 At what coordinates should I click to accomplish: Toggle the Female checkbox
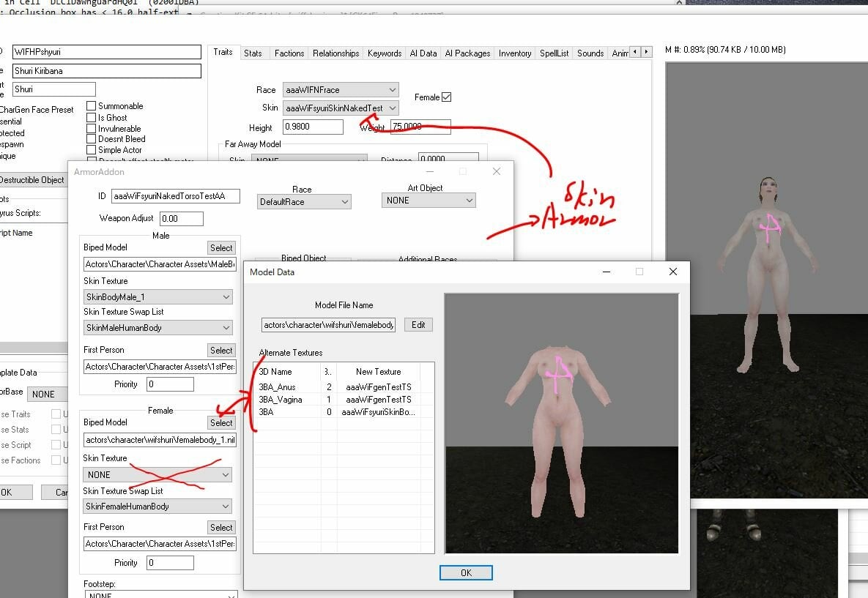point(446,97)
